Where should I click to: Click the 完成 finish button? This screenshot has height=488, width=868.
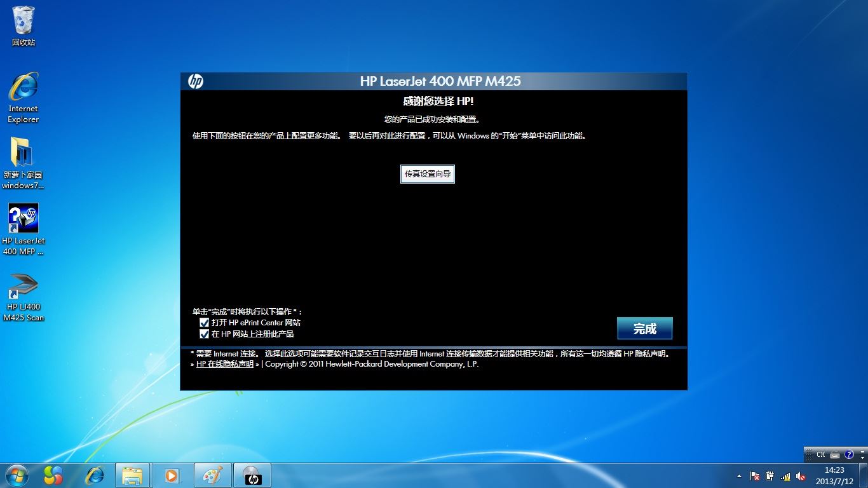(644, 329)
